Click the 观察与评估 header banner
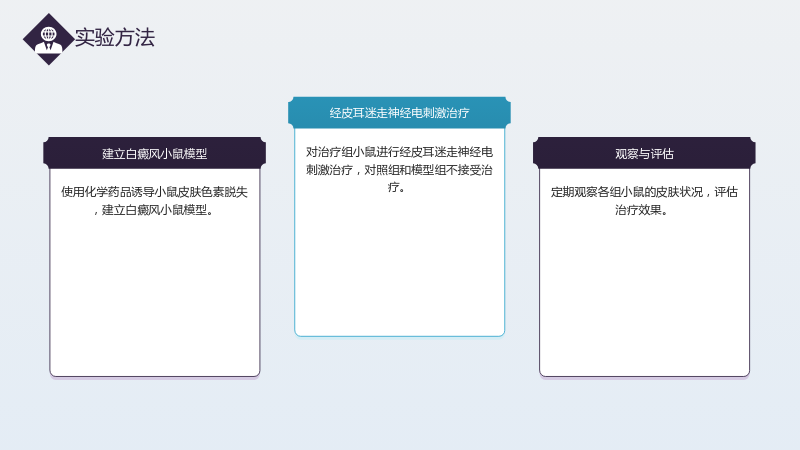Viewport: 800px width, 450px height. point(644,153)
